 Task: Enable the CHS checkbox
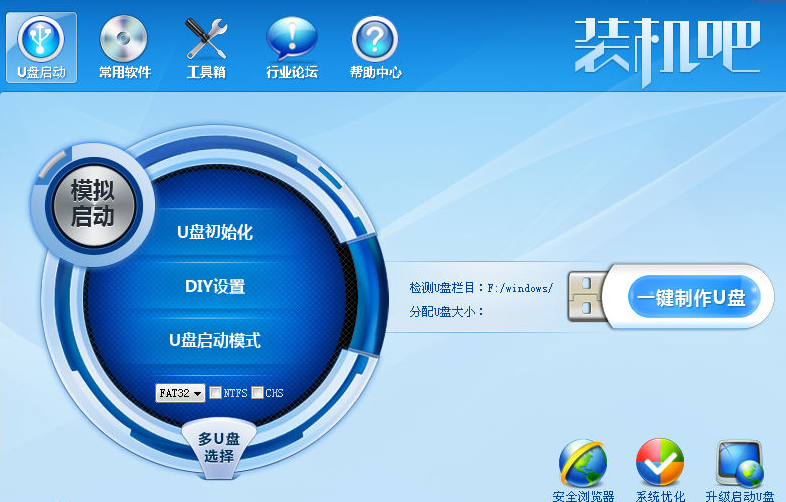point(257,393)
